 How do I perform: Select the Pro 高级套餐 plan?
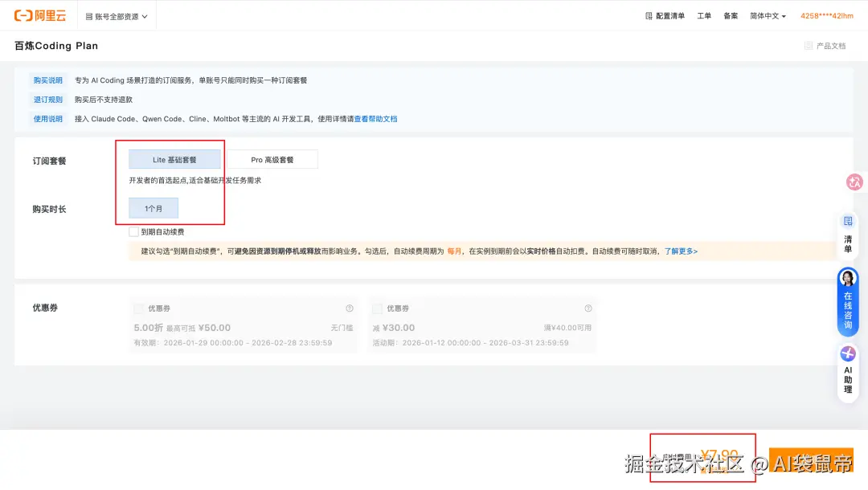click(272, 159)
